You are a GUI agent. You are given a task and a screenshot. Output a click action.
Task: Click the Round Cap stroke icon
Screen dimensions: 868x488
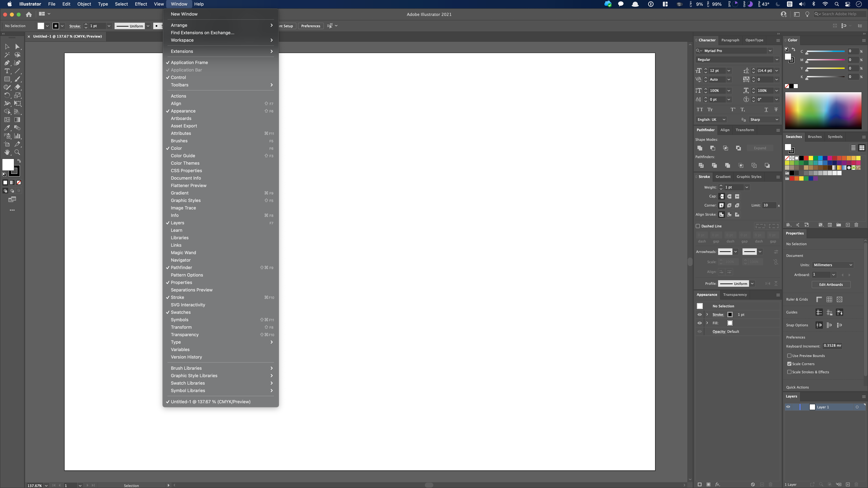(x=729, y=196)
